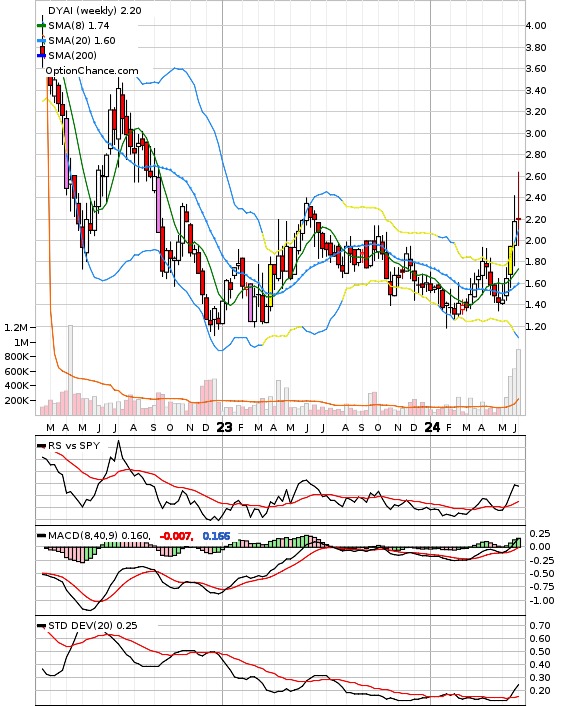Click the 1.20 price axis label
The height and width of the screenshot is (706, 566).
(536, 326)
